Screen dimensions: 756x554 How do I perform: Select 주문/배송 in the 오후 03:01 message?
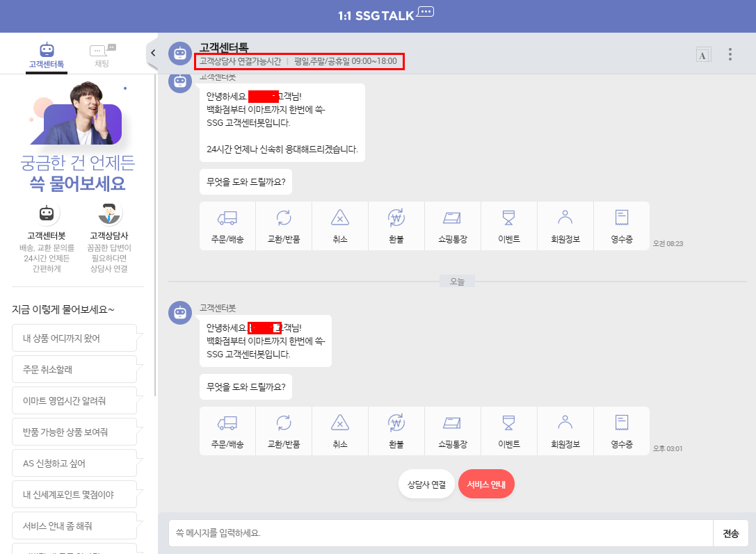(227, 431)
